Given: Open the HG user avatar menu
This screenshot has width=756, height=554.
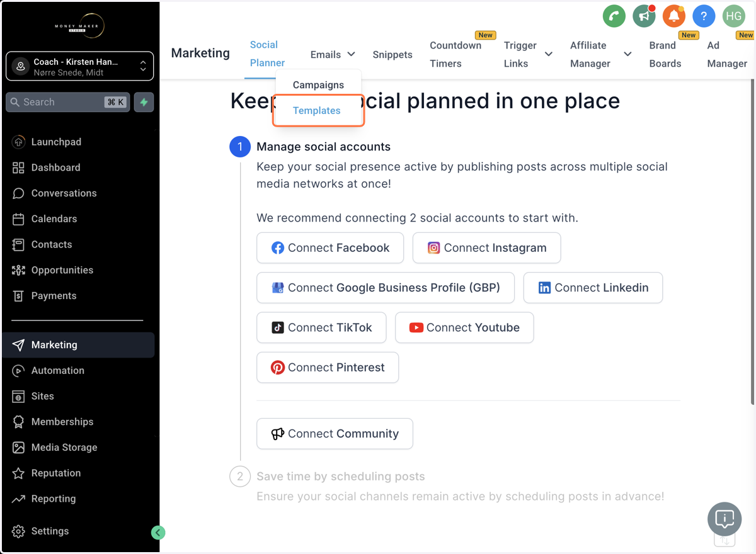Looking at the screenshot, I should tap(733, 16).
